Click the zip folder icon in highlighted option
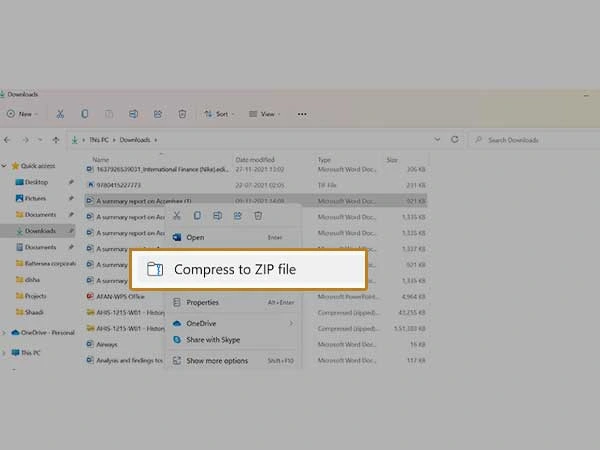 (155, 269)
